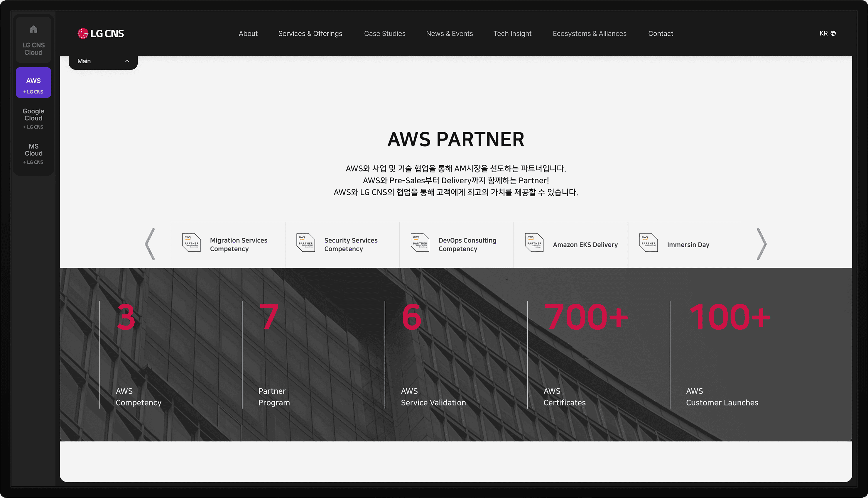Click the Migration Services Competency badge icon
Viewport: 868px width, 498px height.
coord(191,243)
